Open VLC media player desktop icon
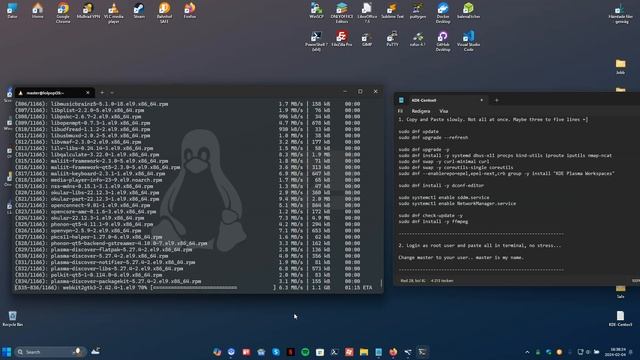 (113, 13)
